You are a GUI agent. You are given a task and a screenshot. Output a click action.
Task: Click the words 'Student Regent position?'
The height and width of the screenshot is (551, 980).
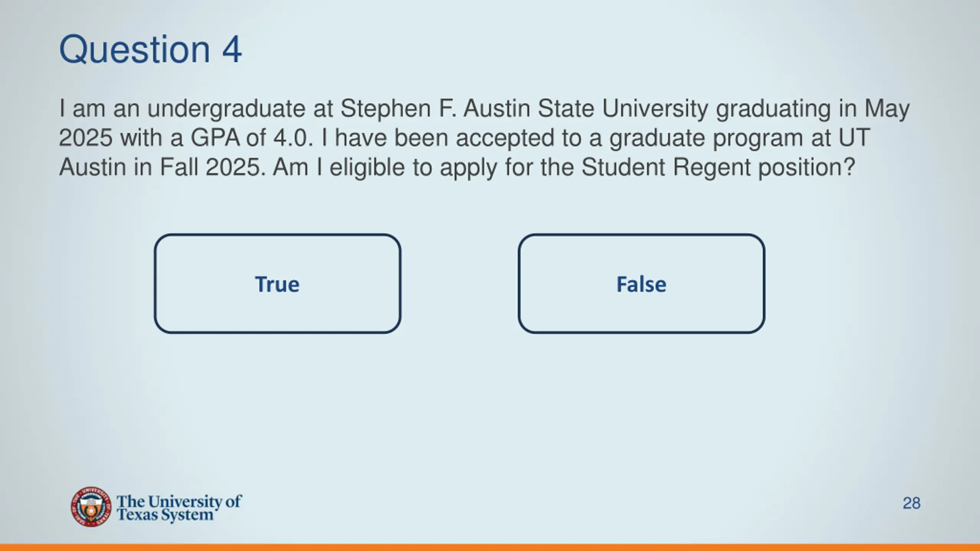tap(718, 167)
